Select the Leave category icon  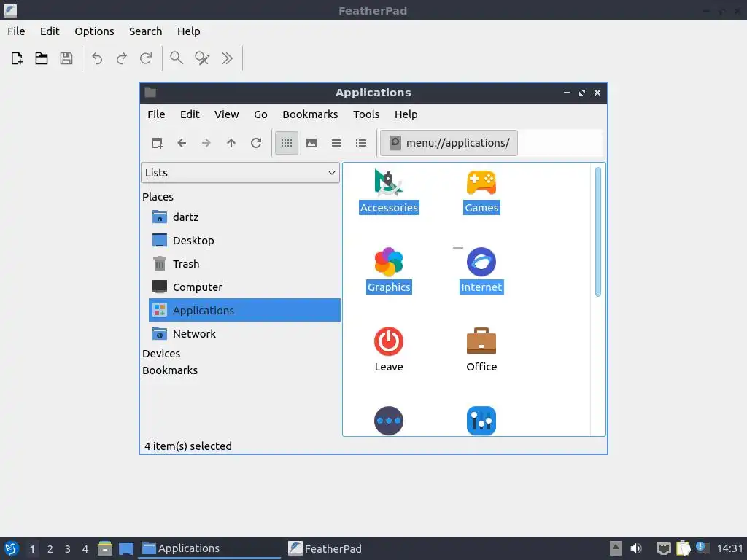[x=389, y=350]
